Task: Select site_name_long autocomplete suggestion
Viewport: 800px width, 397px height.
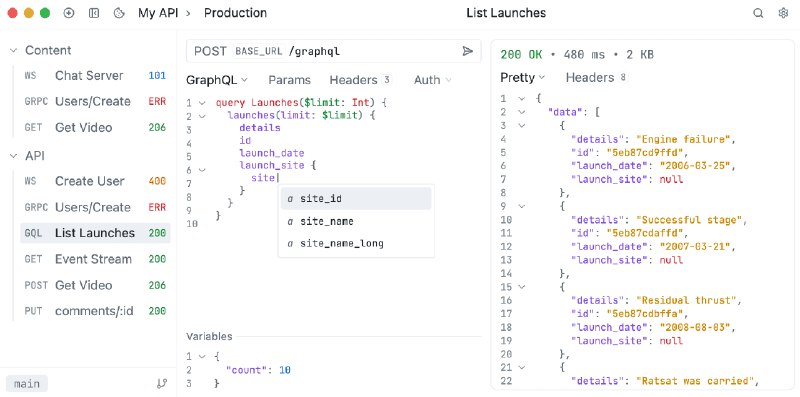Action: 356,243
